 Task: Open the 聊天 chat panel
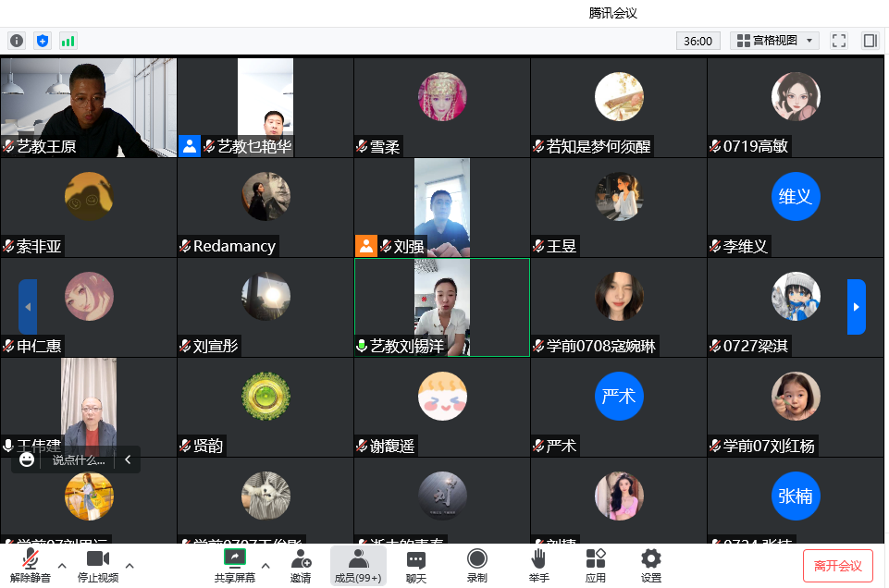point(416,565)
